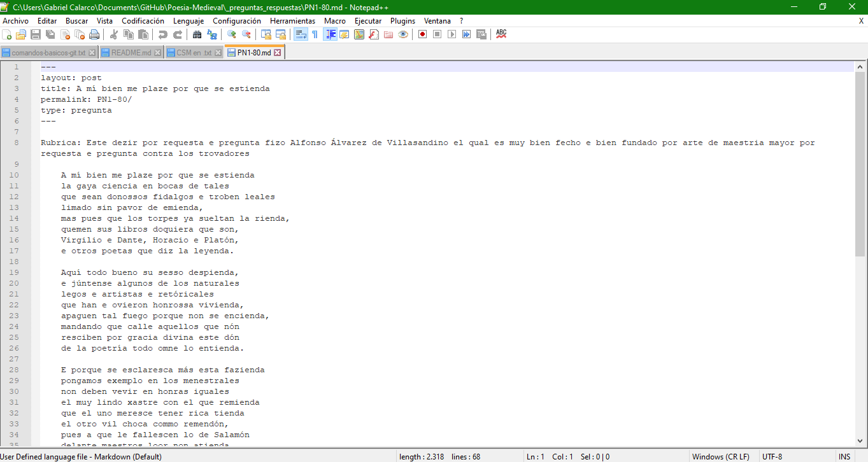This screenshot has height=462, width=868.
Task: Toggle synchronize vertical scrolling icon
Action: tap(266, 34)
